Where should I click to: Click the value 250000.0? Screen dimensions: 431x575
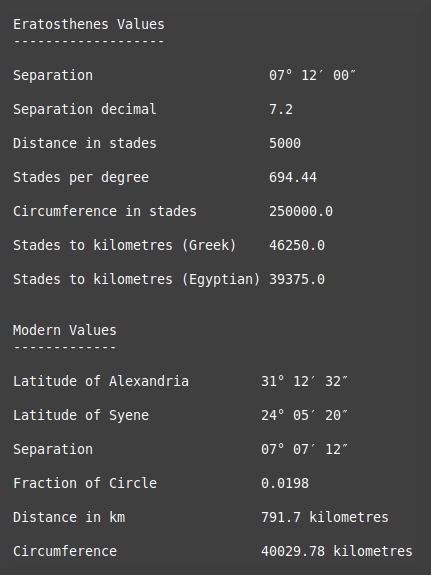tap(301, 212)
